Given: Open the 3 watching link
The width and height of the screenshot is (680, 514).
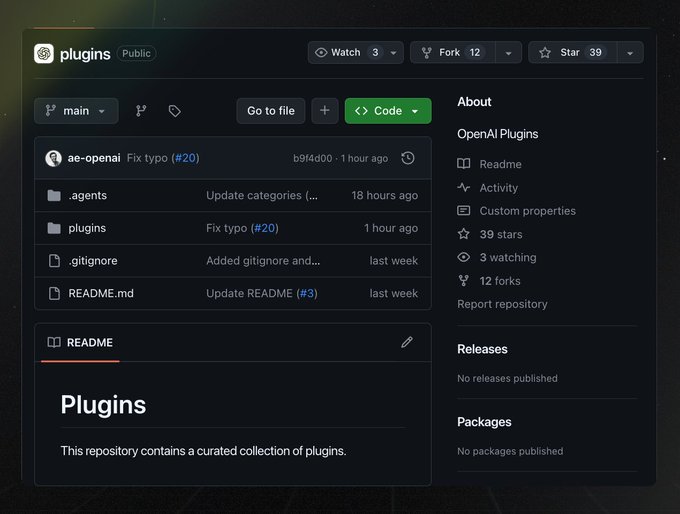Looking at the screenshot, I should [508, 257].
